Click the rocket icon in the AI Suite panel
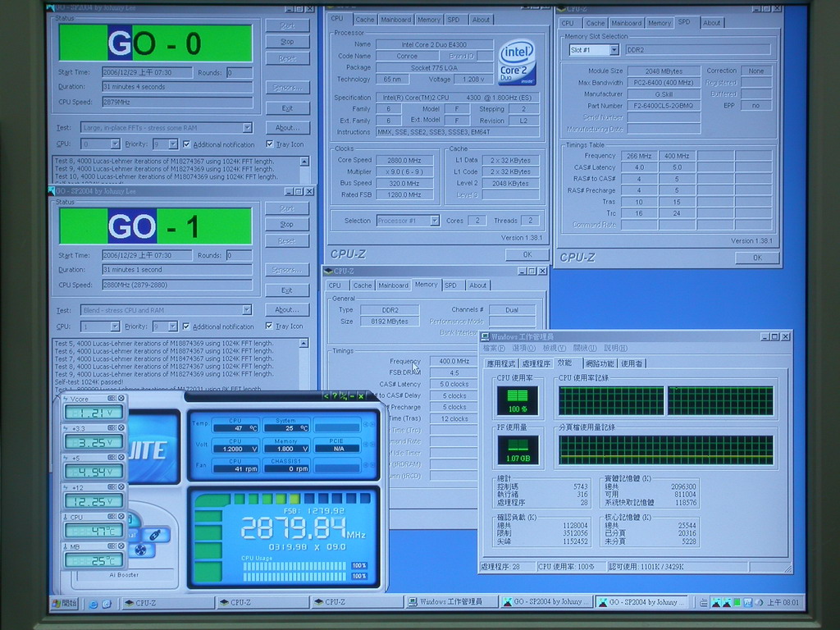Image resolution: width=840 pixels, height=630 pixels. (x=155, y=534)
